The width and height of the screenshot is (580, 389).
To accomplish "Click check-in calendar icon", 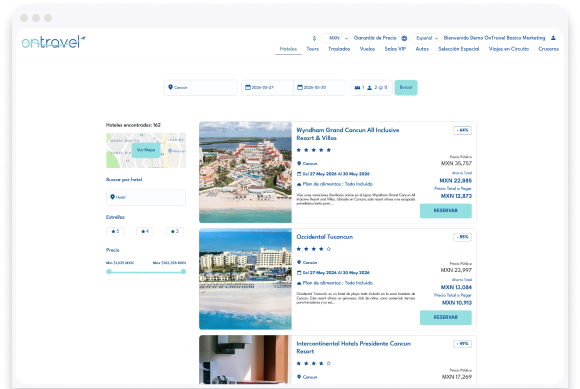I will 248,87.
